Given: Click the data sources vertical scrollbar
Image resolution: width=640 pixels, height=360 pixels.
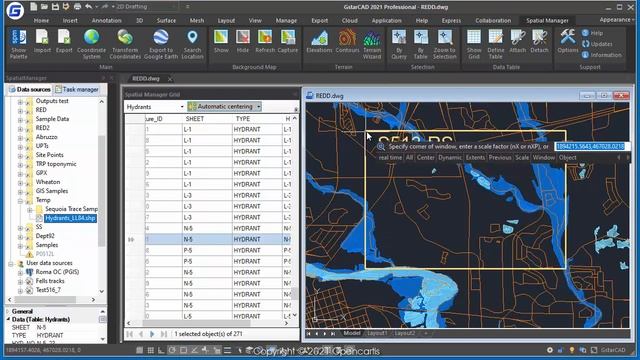Looking at the screenshot, I should (102, 192).
